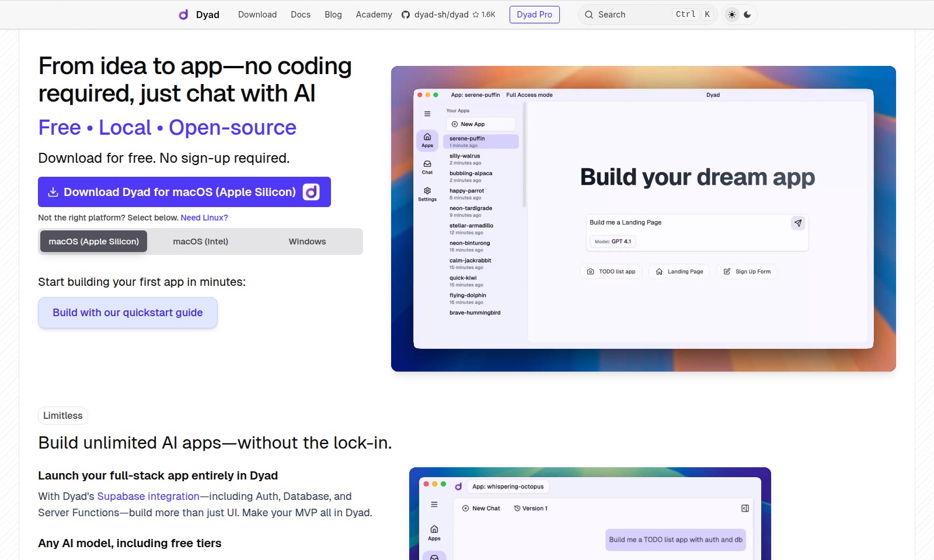This screenshot has width=934, height=560.
Task: Open the Download page from the navbar
Action: [257, 15]
